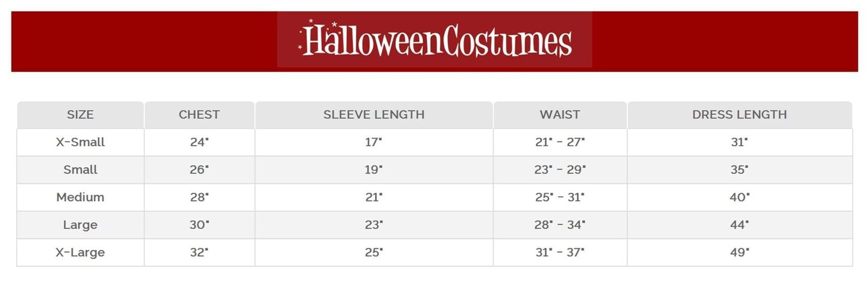
Task: Select the Large size row label
Action: click(80, 225)
